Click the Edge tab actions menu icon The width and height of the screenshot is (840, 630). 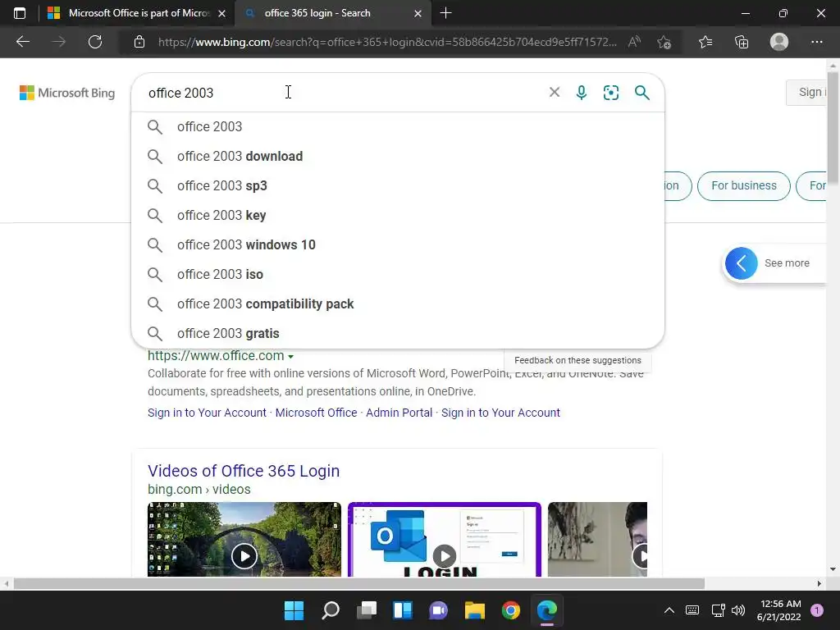(x=20, y=13)
